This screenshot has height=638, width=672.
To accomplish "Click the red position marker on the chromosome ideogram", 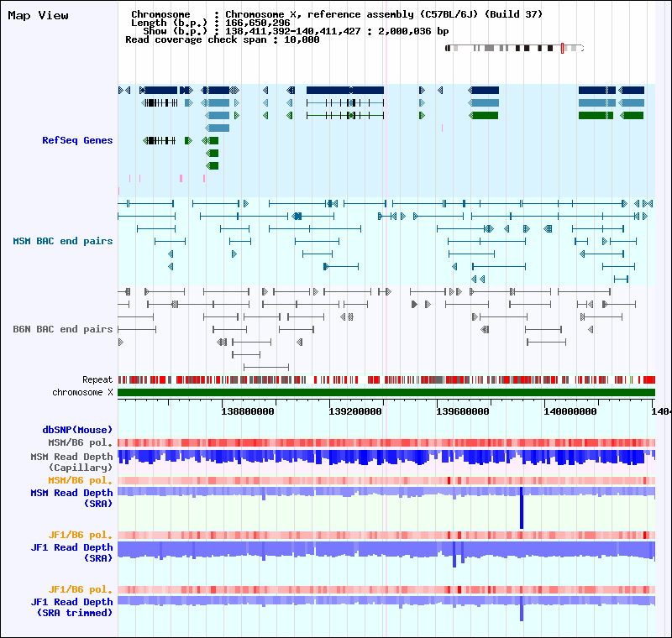I will [x=562, y=49].
